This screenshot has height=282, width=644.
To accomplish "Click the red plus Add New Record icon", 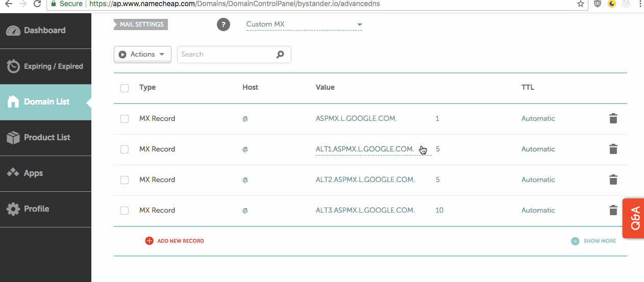I will [x=149, y=241].
